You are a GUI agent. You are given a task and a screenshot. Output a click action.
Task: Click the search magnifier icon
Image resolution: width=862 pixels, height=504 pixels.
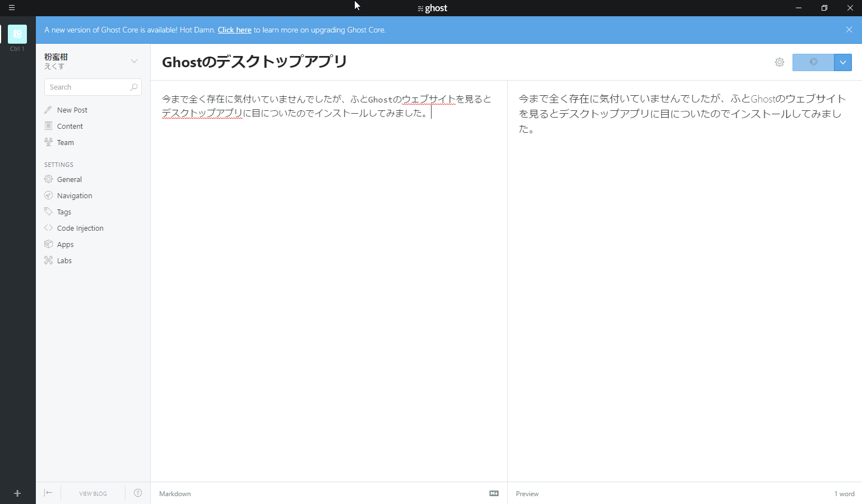click(133, 87)
